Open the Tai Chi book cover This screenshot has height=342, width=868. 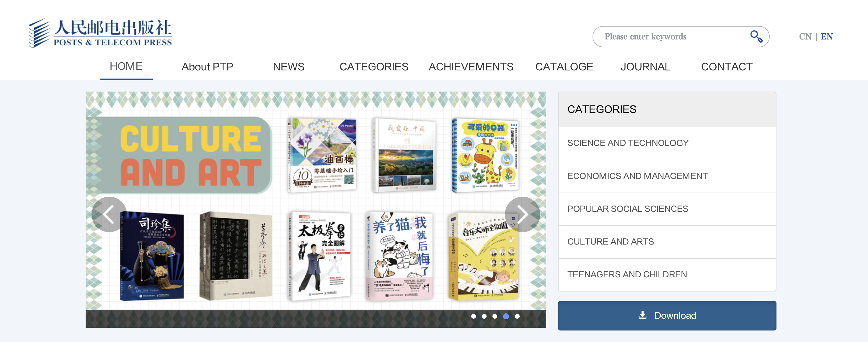(x=319, y=256)
